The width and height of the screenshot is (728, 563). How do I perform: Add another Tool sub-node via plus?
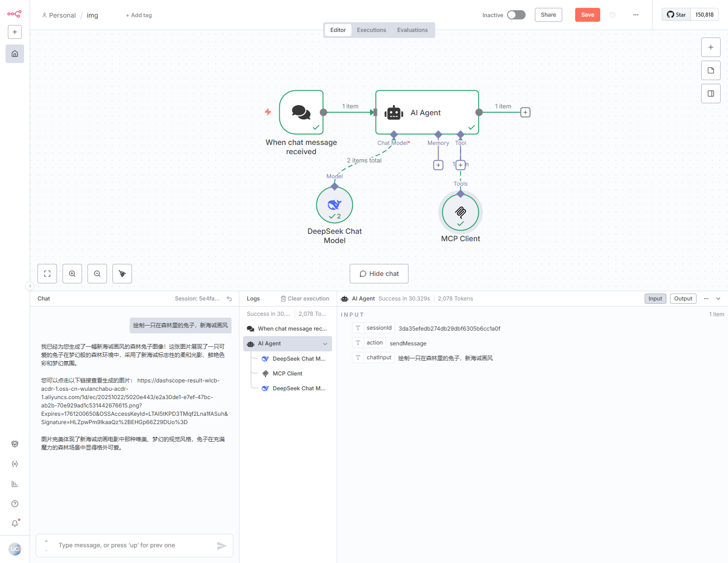click(x=460, y=165)
